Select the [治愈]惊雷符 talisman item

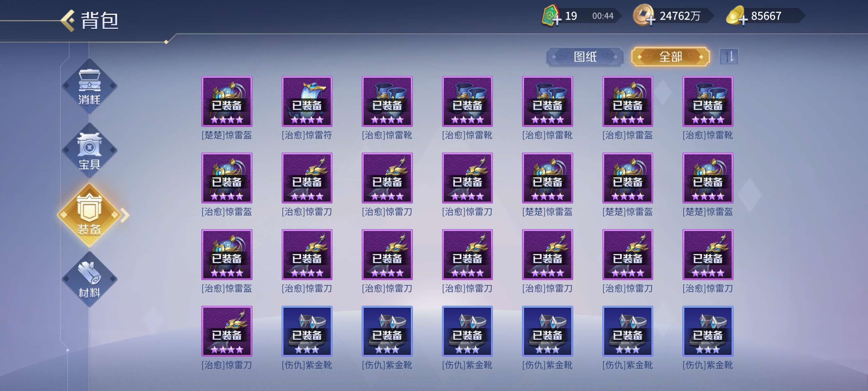[x=307, y=102]
